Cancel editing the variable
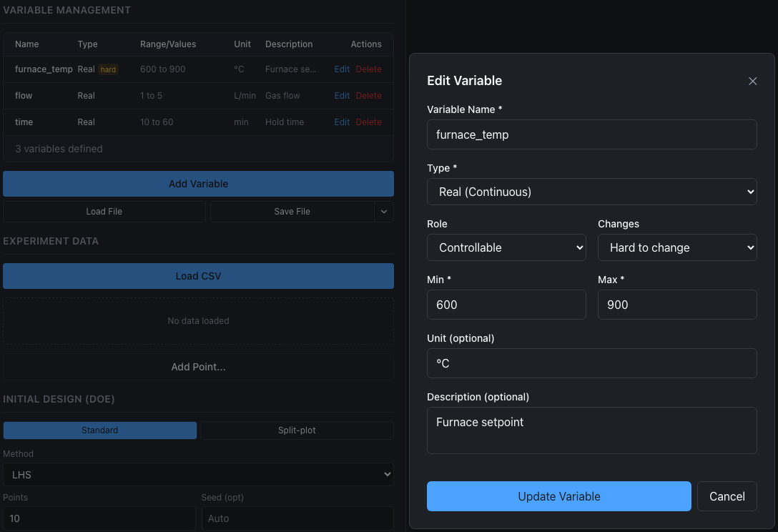The height and width of the screenshot is (532, 778). pos(727,496)
